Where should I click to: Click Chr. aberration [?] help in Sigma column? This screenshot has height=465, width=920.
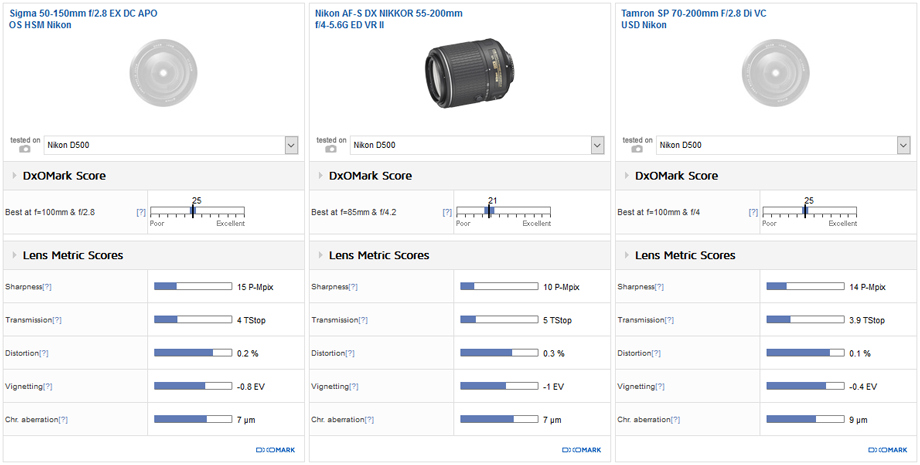(63, 420)
